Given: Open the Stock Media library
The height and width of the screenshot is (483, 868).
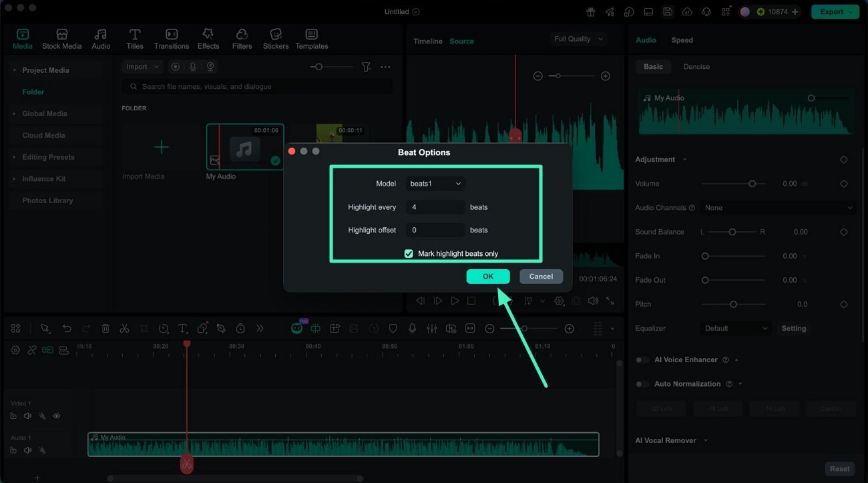Looking at the screenshot, I should (61, 39).
